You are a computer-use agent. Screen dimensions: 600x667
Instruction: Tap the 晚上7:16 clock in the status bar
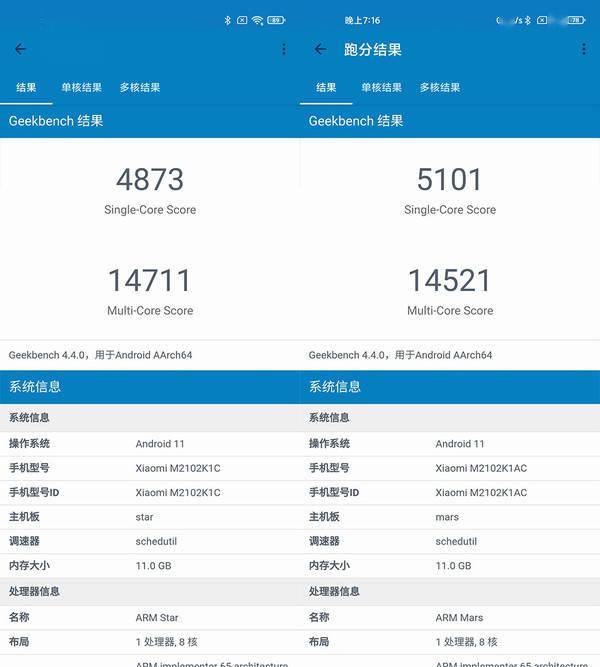[362, 20]
